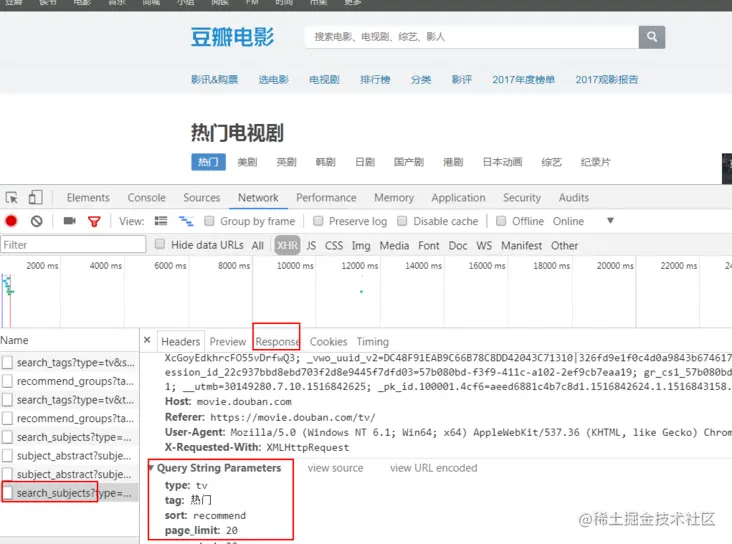Select the highlighted search_subjects?type=... request

[69, 493]
